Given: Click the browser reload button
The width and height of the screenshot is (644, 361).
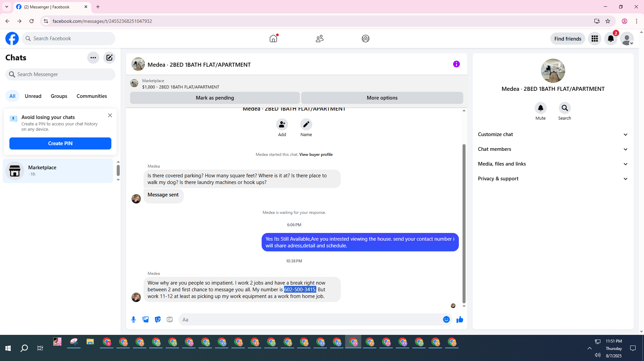Looking at the screenshot, I should tap(32, 21).
